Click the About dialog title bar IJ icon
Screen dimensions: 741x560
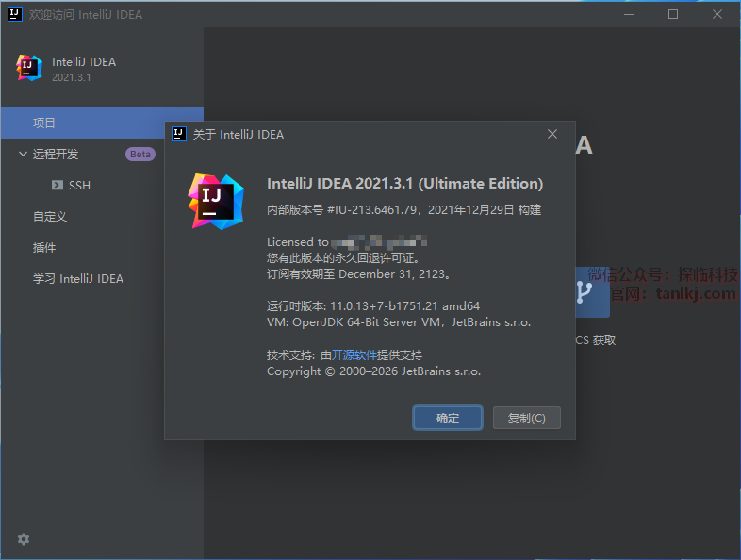pyautogui.click(x=178, y=134)
